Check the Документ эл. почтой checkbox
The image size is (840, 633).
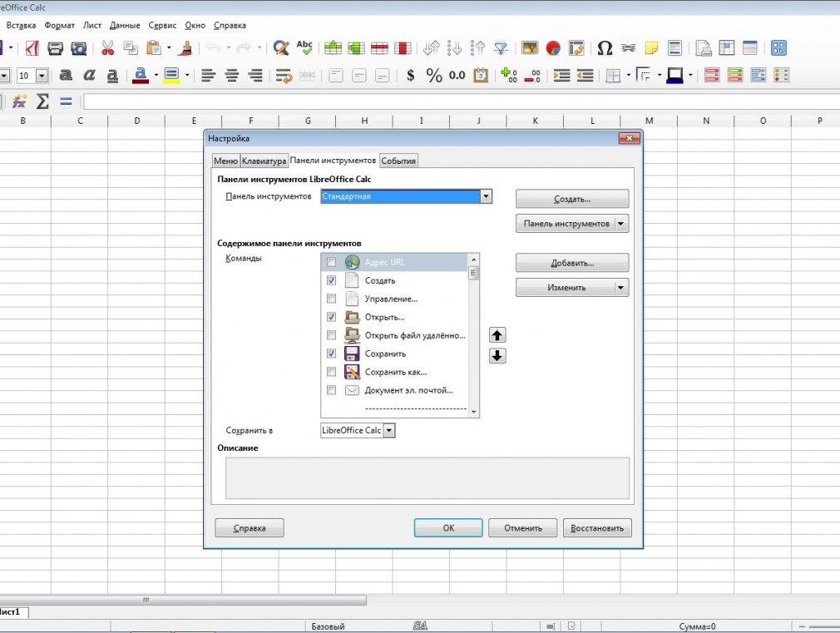pyautogui.click(x=332, y=390)
